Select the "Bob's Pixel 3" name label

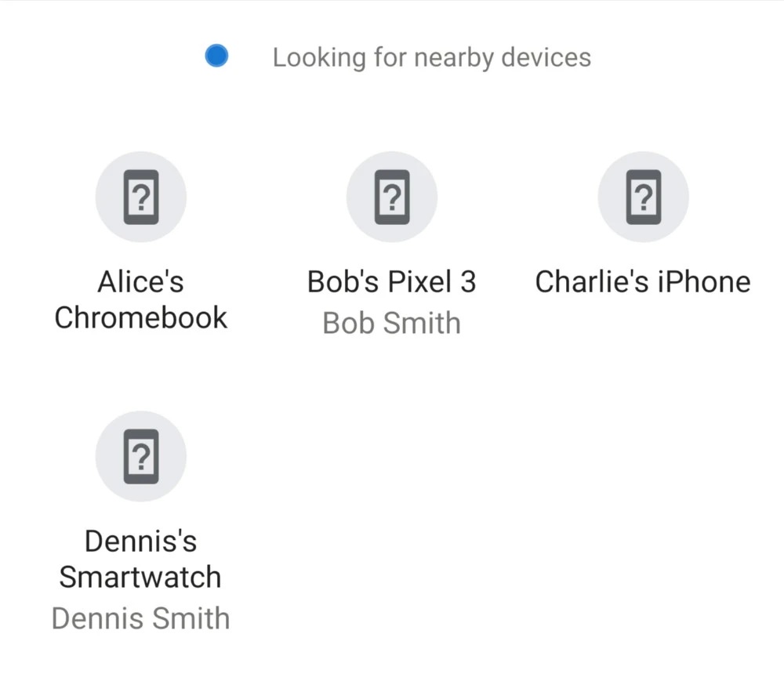[x=391, y=281]
